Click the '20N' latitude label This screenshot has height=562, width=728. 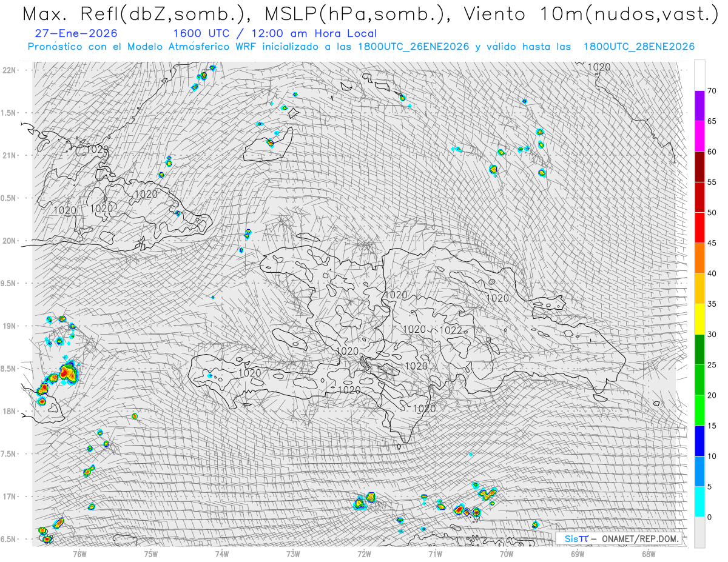pos(10,241)
